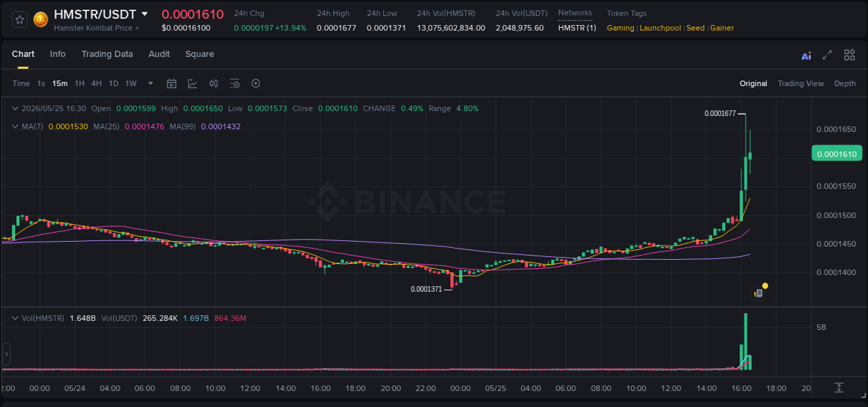Select the 1D interval
The image size is (868, 407).
[x=114, y=83]
